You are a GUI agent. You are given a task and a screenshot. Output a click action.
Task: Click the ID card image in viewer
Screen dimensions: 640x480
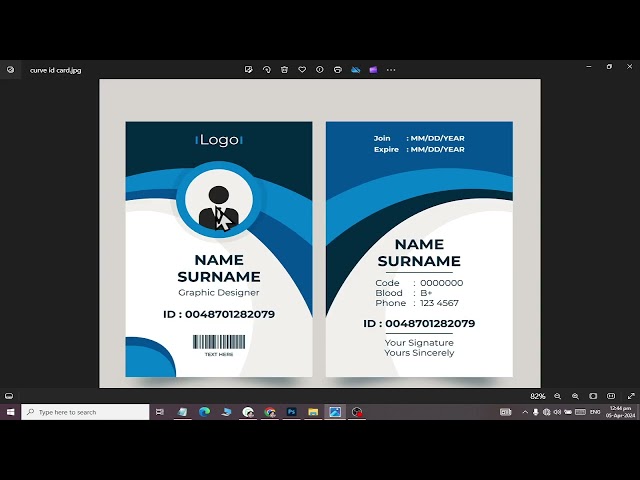tap(320, 233)
